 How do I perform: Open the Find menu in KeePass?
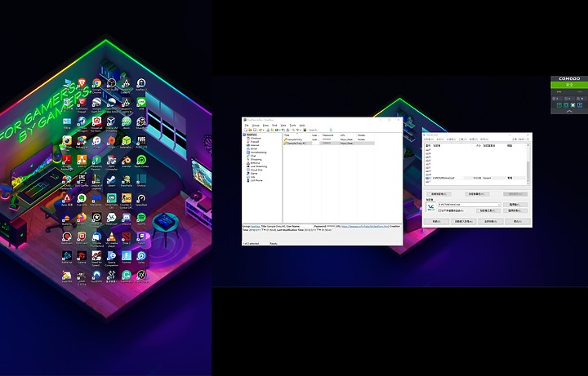[x=274, y=126]
